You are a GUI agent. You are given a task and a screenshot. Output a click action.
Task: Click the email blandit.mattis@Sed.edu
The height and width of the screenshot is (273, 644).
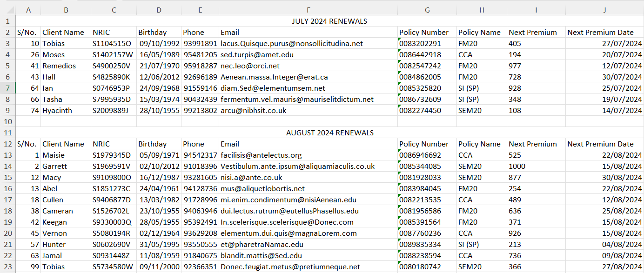pyautogui.click(x=261, y=255)
